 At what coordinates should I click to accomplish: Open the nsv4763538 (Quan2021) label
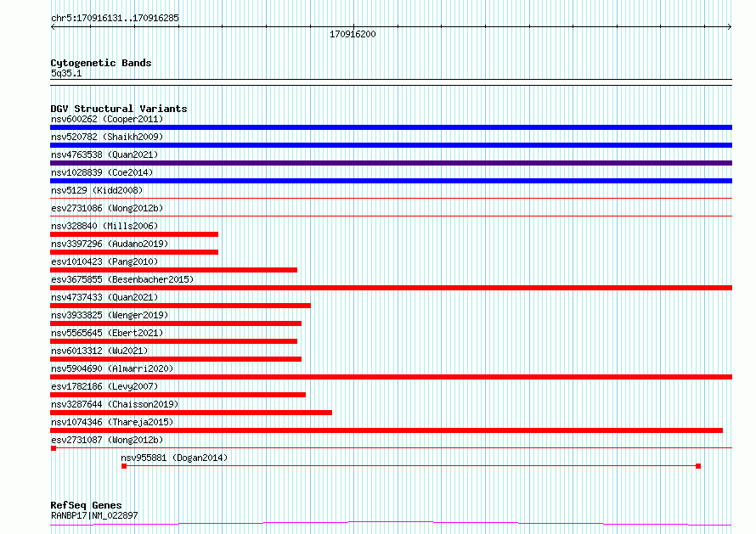click(104, 155)
